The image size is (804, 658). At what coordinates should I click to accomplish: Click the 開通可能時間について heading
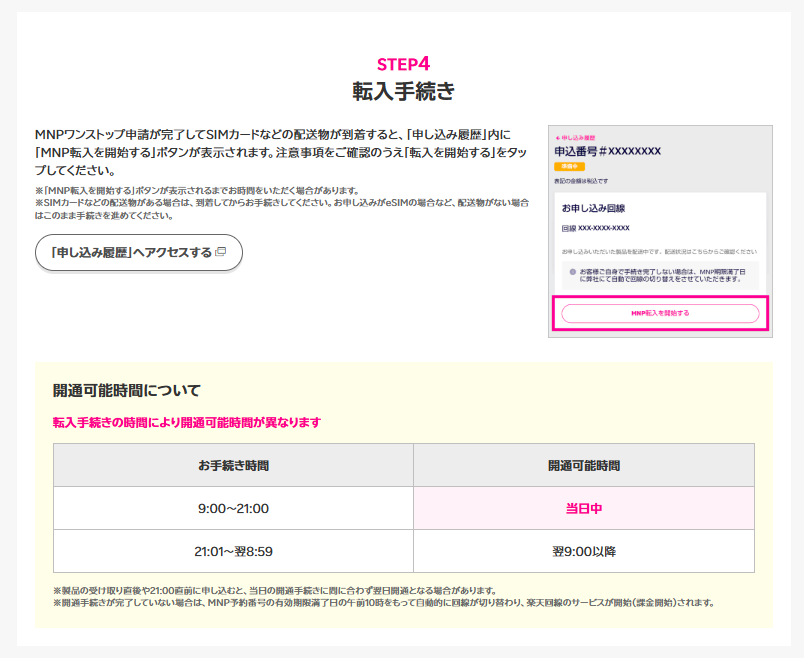(127, 390)
